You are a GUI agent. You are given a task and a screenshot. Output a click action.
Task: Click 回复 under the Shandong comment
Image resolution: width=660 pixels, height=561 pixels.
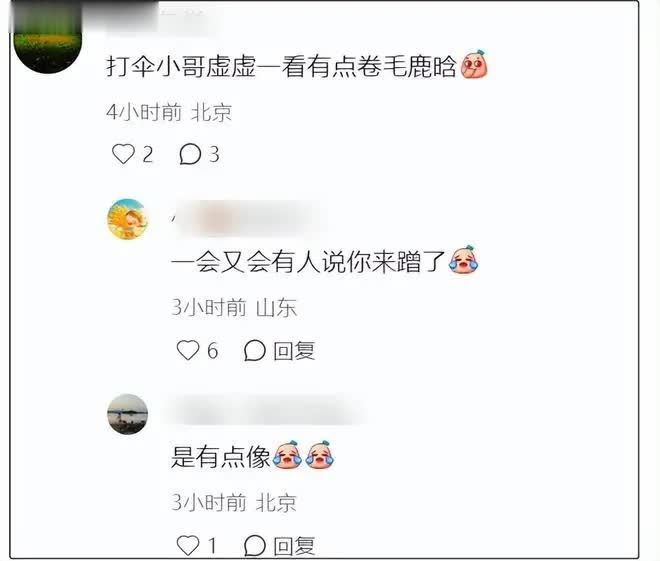click(294, 351)
